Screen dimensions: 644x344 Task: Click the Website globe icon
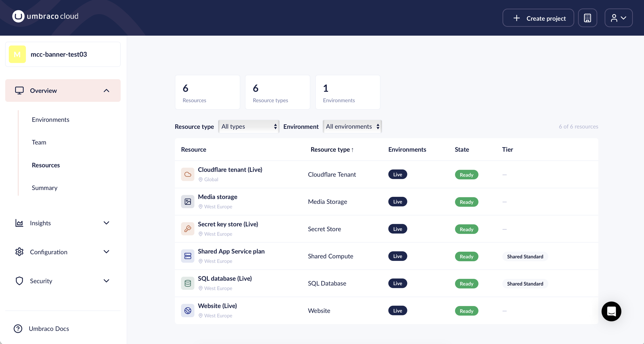[x=188, y=311]
